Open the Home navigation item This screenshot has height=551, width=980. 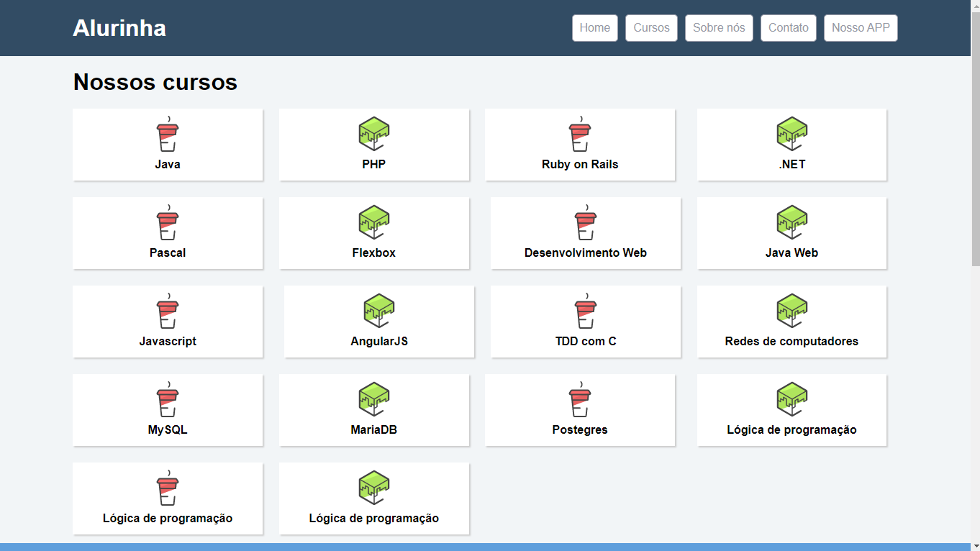[595, 28]
